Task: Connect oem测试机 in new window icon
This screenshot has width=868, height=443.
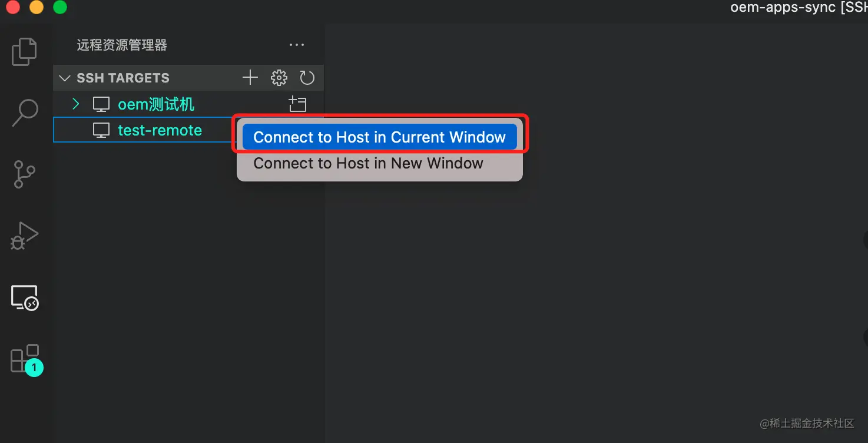Action: [x=297, y=104]
